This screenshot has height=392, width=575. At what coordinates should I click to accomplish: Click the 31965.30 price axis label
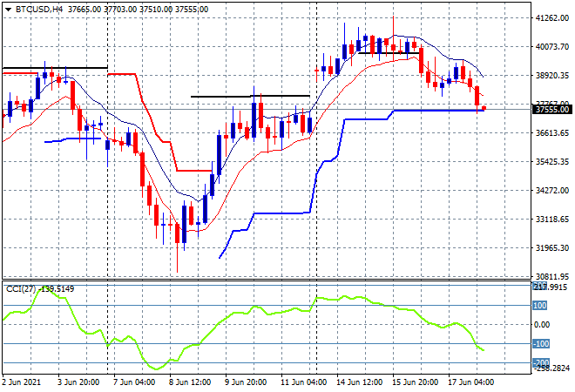point(552,248)
